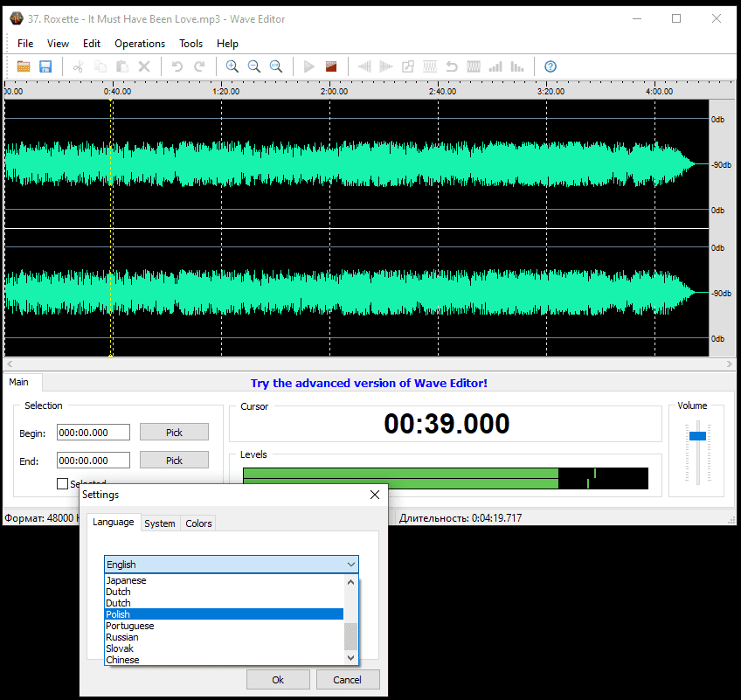This screenshot has width=741, height=700.
Task: Click the Save floppy disk icon
Action: coord(45,66)
